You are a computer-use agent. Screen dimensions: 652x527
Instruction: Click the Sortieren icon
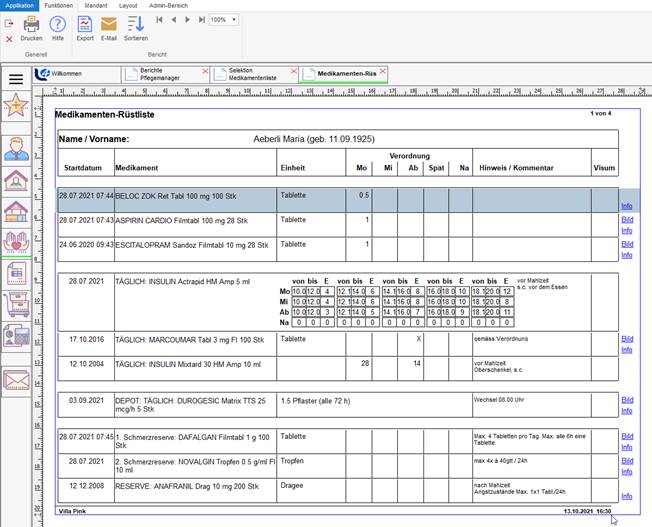pyautogui.click(x=135, y=24)
